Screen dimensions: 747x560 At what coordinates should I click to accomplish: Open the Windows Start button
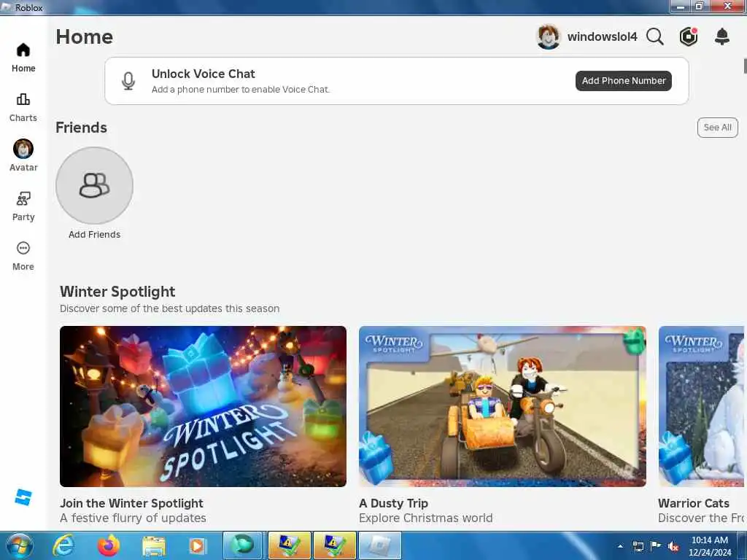click(20, 545)
